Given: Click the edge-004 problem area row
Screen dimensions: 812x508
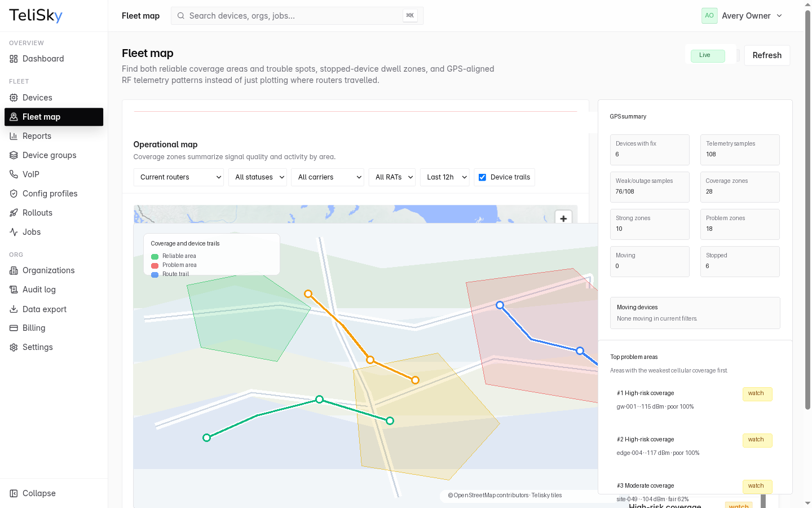Looking at the screenshot, I should [695, 446].
